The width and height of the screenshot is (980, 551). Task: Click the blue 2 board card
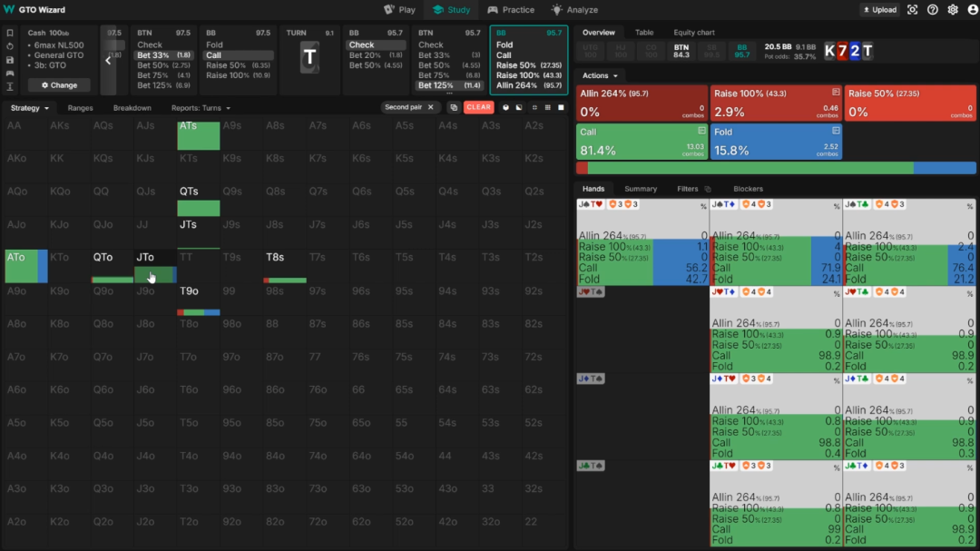point(855,51)
